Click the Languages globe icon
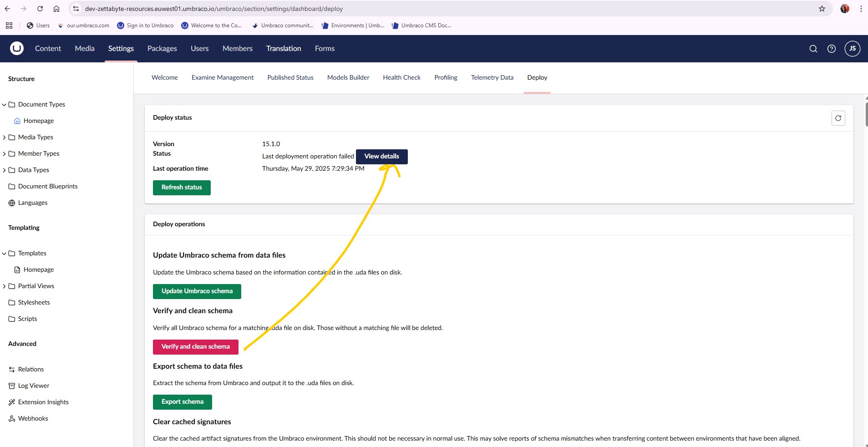This screenshot has height=447, width=868. point(12,203)
